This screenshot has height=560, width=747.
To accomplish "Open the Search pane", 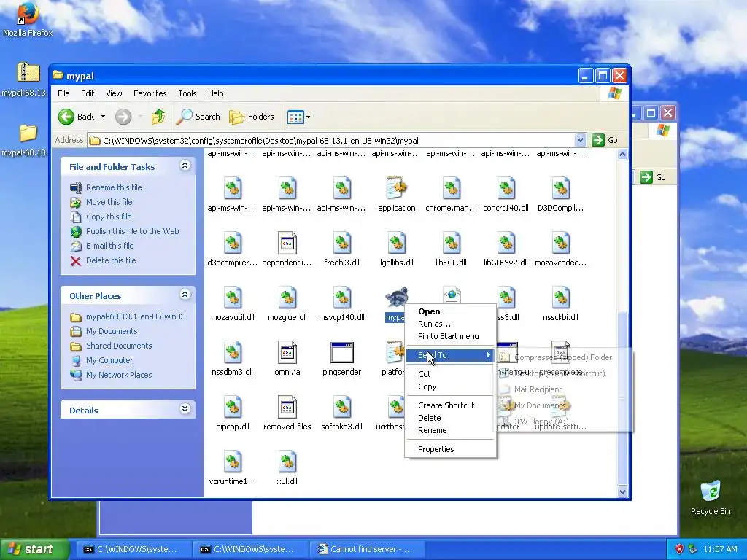I will point(198,117).
